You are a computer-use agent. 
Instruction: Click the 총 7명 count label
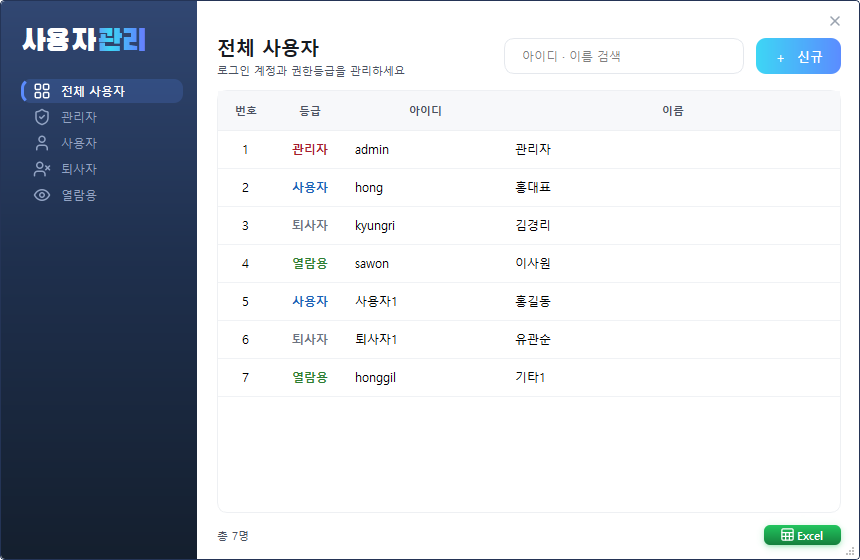coord(233,536)
